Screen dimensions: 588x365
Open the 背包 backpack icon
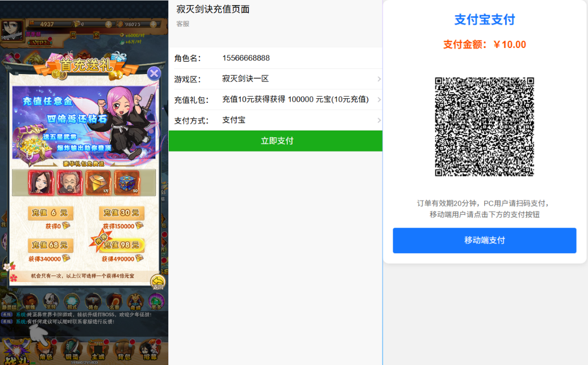point(124,350)
